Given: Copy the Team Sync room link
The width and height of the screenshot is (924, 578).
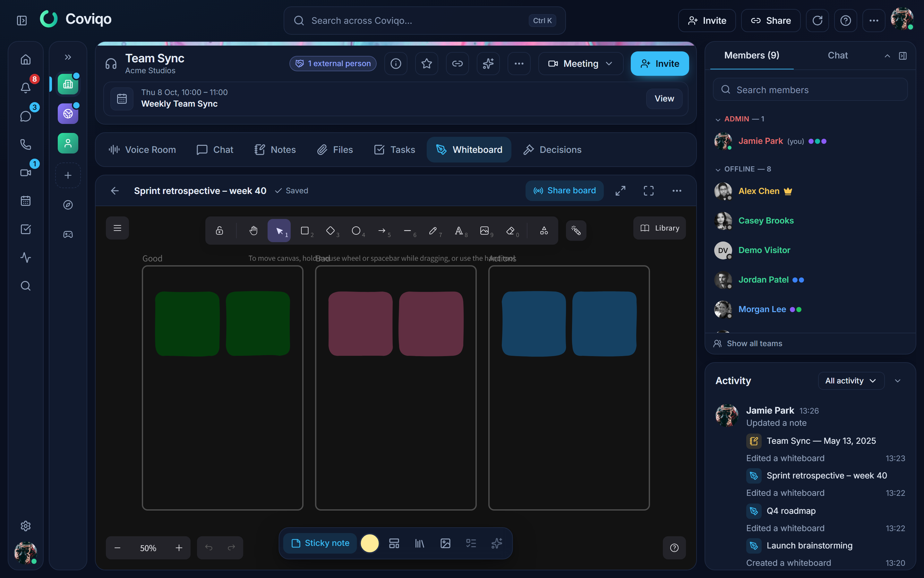Looking at the screenshot, I should point(458,64).
